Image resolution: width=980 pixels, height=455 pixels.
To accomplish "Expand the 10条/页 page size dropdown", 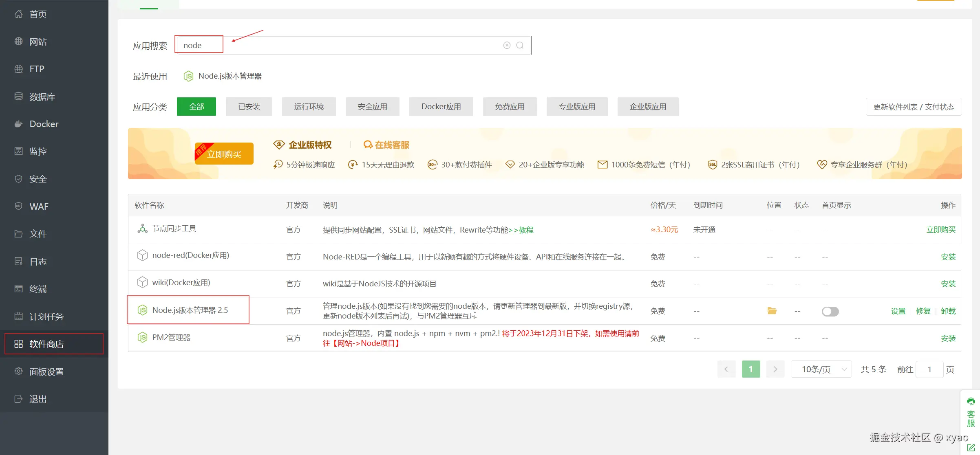I will pyautogui.click(x=821, y=369).
